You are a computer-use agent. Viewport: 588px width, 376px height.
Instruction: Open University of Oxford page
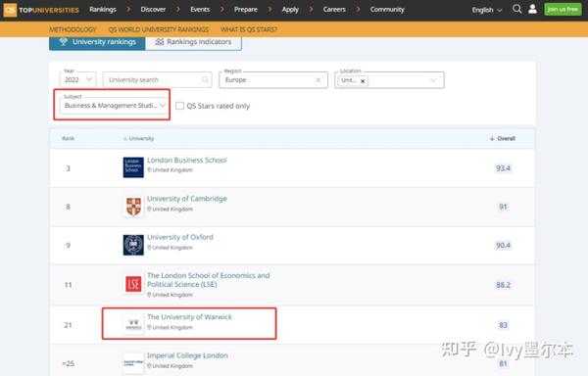[x=180, y=237]
